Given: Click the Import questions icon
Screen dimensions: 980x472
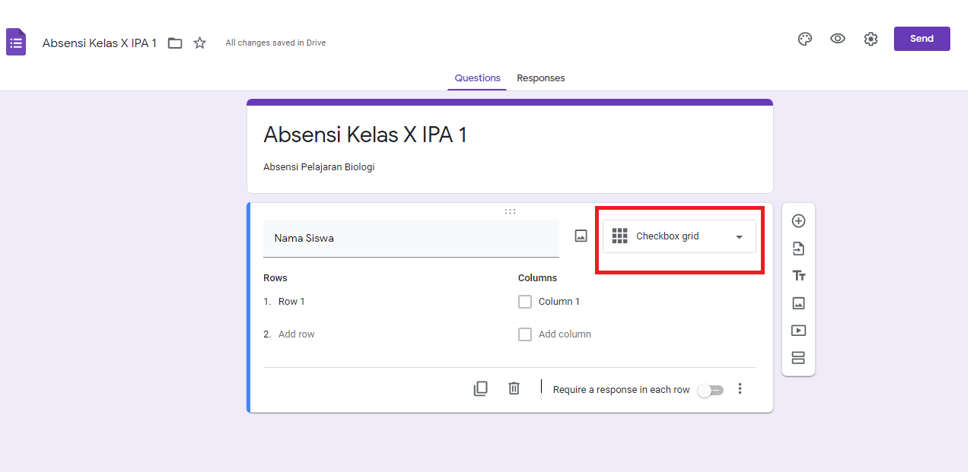Looking at the screenshot, I should (x=798, y=248).
